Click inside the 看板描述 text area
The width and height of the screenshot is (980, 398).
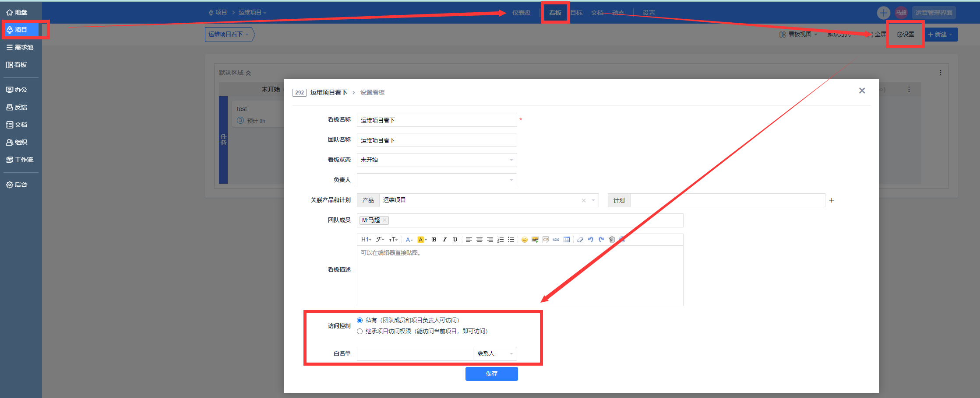[520, 276]
